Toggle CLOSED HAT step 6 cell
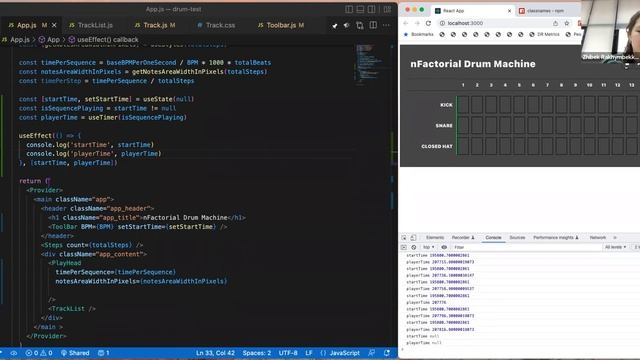The image size is (640, 360). tap(533, 146)
